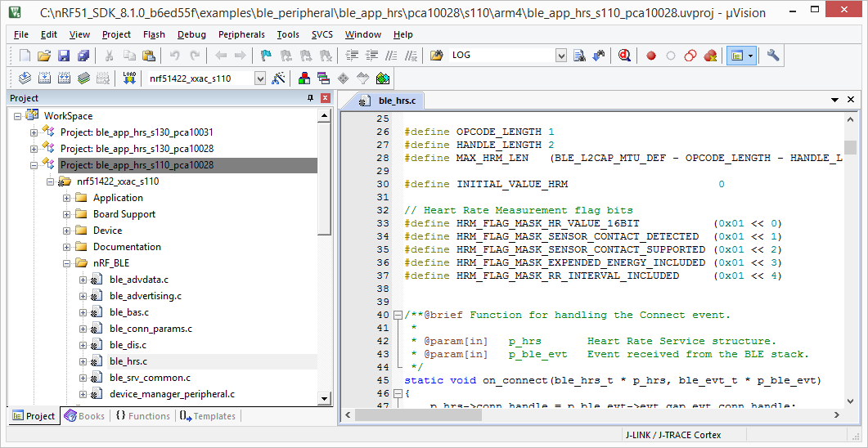
Task: Expand the Project: ble_app_hrs_s130_pca10031 node
Action: pos(34,132)
